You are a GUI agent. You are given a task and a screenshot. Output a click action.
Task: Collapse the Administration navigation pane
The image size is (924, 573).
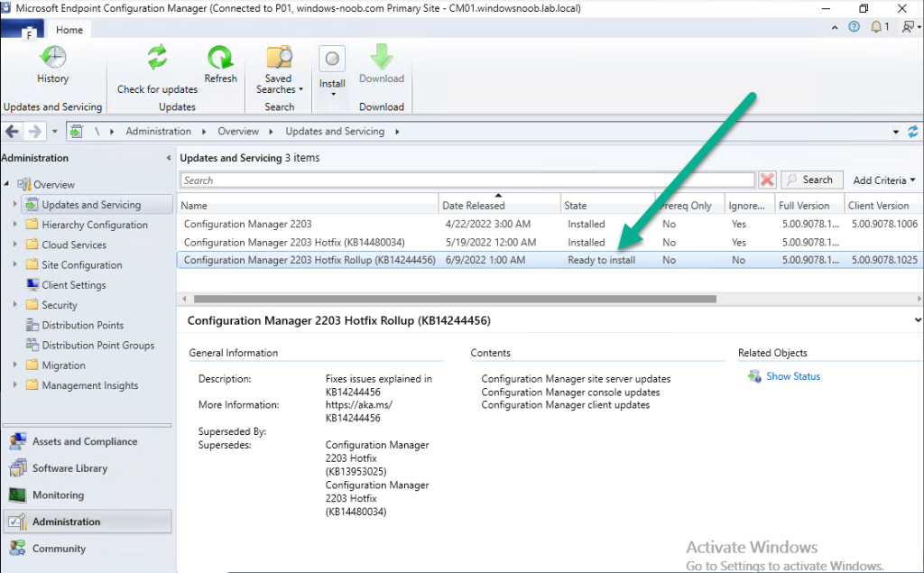[169, 158]
